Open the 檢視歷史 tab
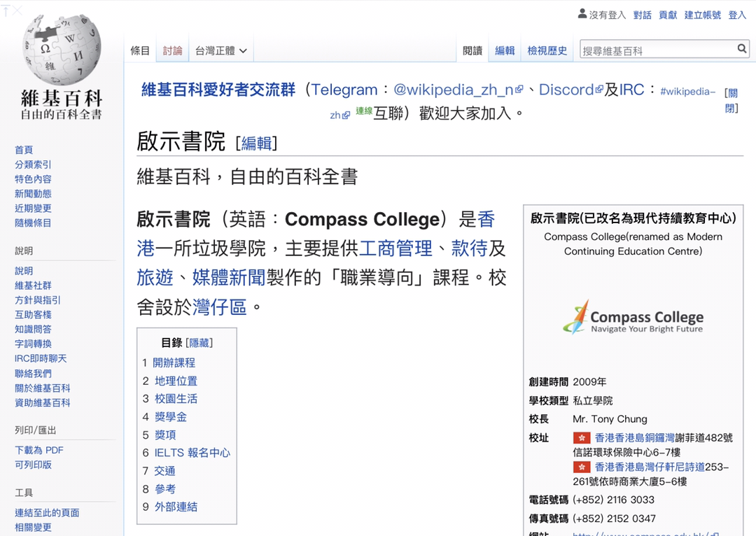The image size is (756, 536). (x=547, y=50)
